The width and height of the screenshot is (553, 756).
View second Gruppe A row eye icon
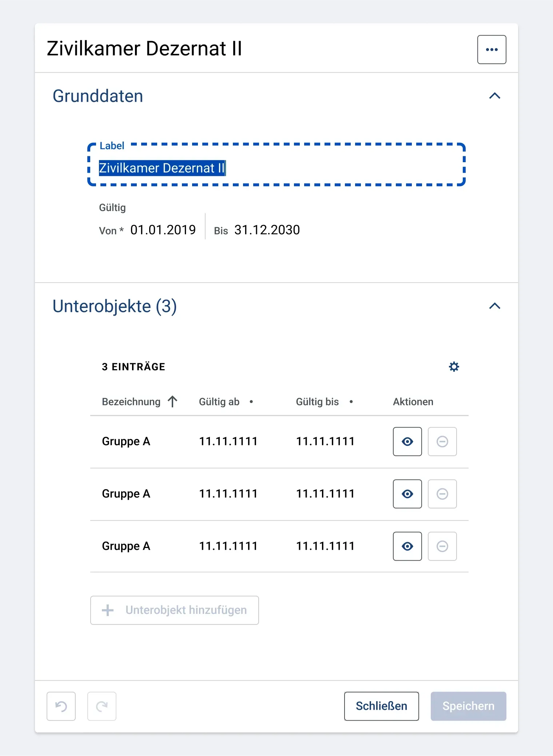(x=407, y=494)
